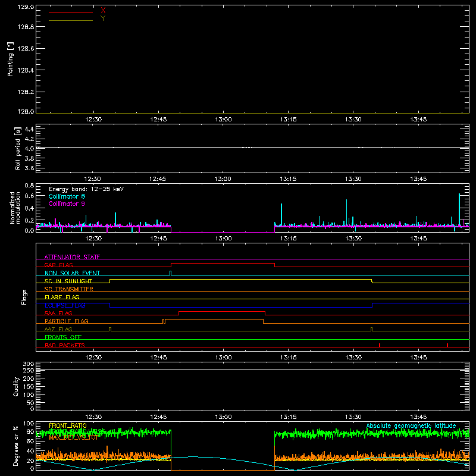Click the PARTICLE_FLAG label
This screenshot has width=476, height=476.
(67, 321)
